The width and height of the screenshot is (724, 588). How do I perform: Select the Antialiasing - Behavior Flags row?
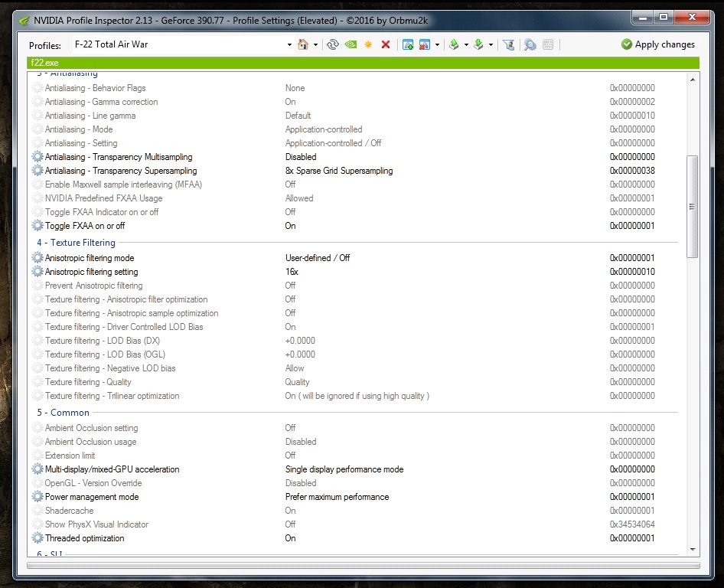95,88
